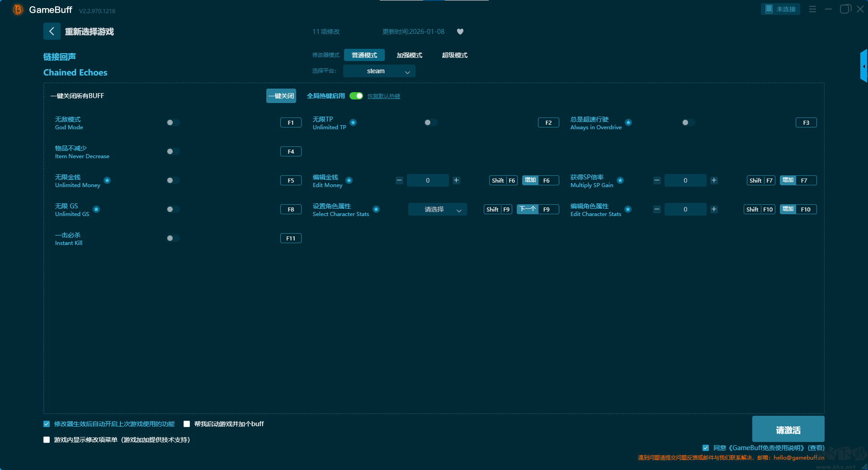Click the star icon next to Unlimited TP
This screenshot has height=470, width=868.
(x=353, y=122)
